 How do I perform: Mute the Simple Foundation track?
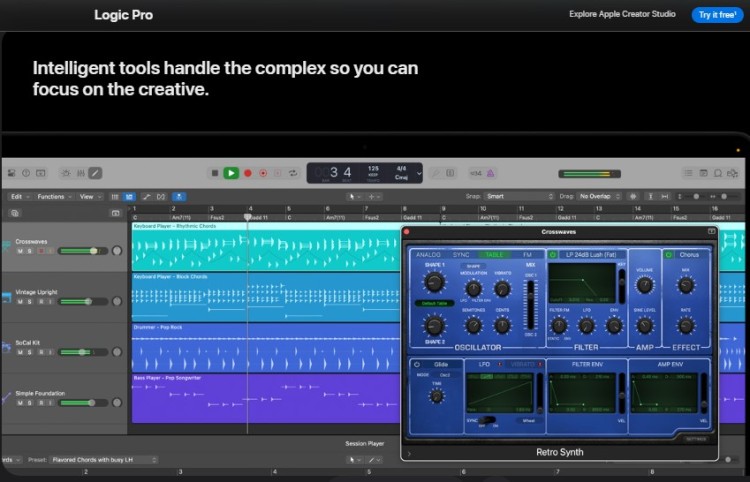pyautogui.click(x=20, y=403)
